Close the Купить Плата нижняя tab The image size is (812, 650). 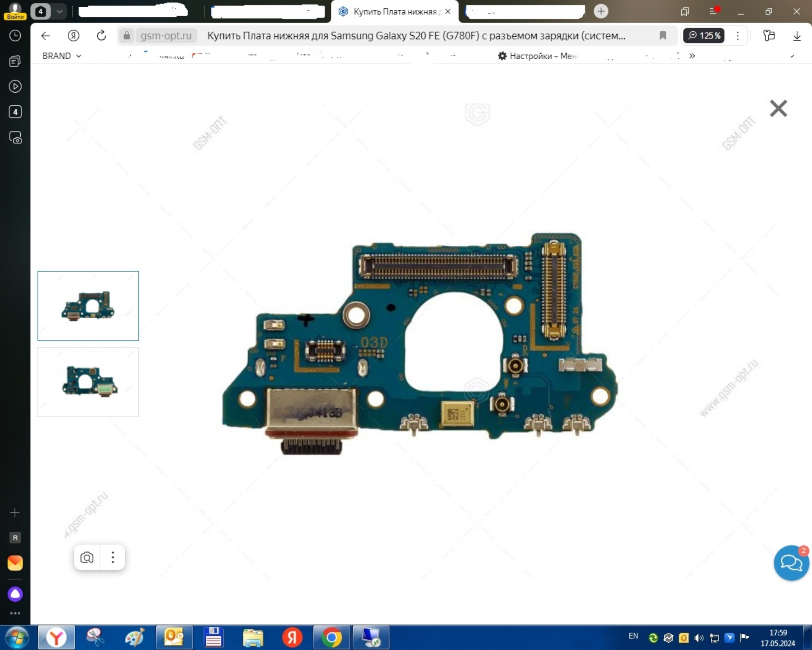click(448, 12)
